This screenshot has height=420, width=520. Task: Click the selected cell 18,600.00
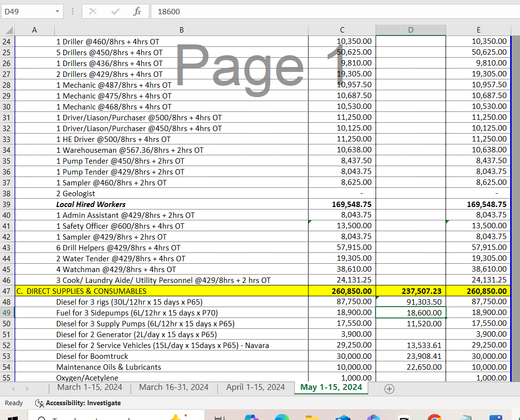pyautogui.click(x=411, y=313)
